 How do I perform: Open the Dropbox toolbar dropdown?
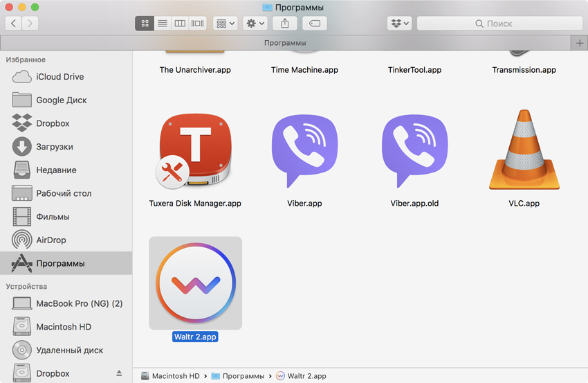point(400,24)
